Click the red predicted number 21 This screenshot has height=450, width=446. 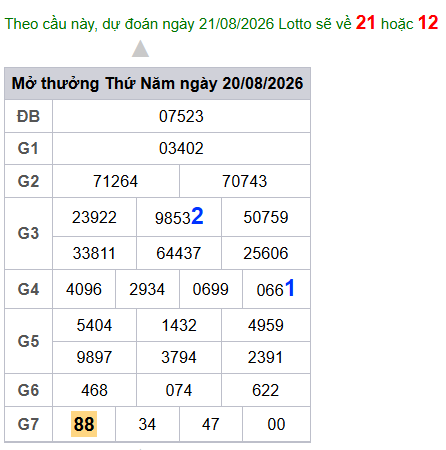click(x=365, y=23)
